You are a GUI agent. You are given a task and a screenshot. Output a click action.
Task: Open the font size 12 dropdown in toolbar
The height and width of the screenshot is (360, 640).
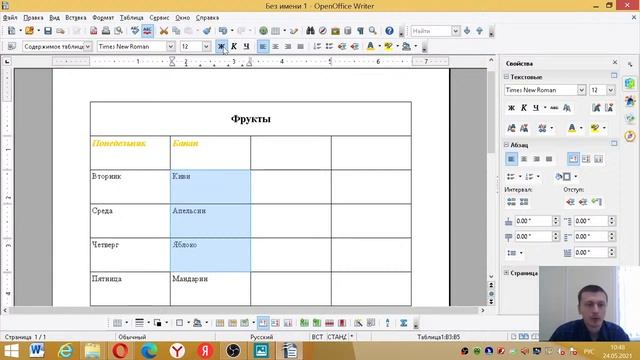(206, 47)
